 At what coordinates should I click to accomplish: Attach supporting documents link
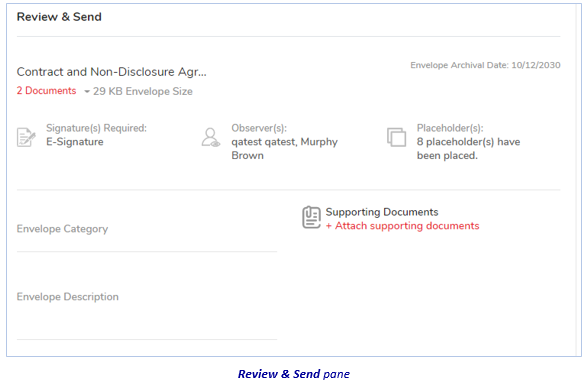tap(403, 226)
